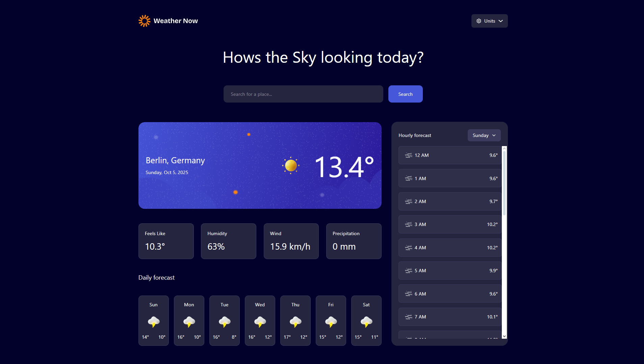Click the Weather Now title text
644x364 pixels.
(176, 21)
